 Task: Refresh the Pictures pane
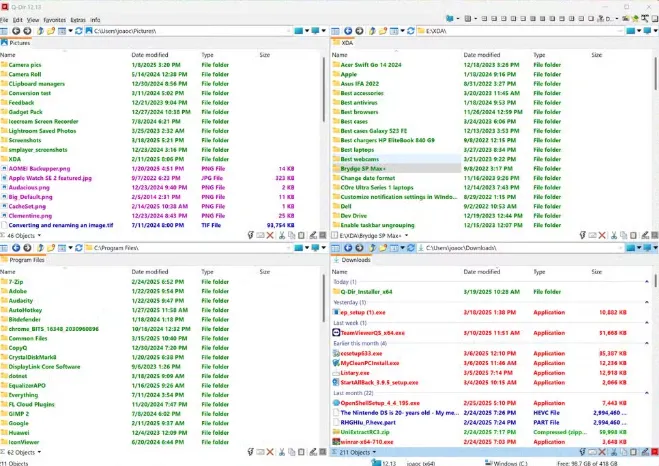point(79,31)
